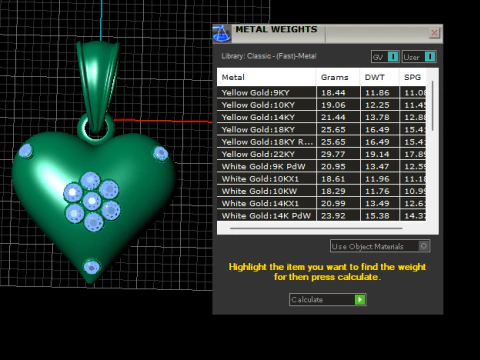Click the 18.44 grams cell

(x=338, y=92)
